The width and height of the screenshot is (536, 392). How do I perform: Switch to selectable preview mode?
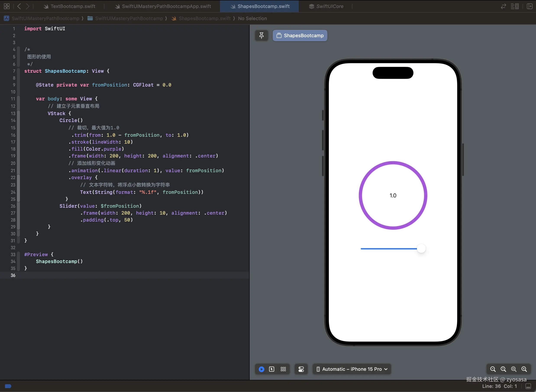(x=272, y=369)
